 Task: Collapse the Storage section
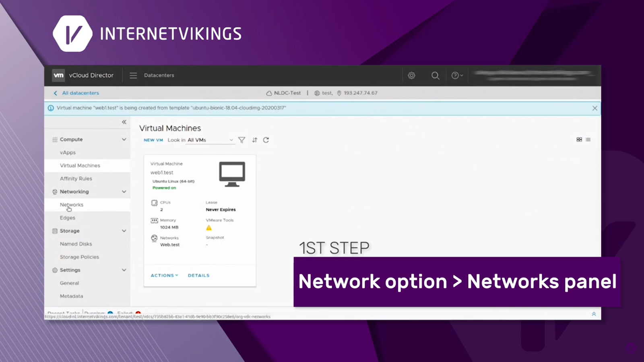coord(124,231)
